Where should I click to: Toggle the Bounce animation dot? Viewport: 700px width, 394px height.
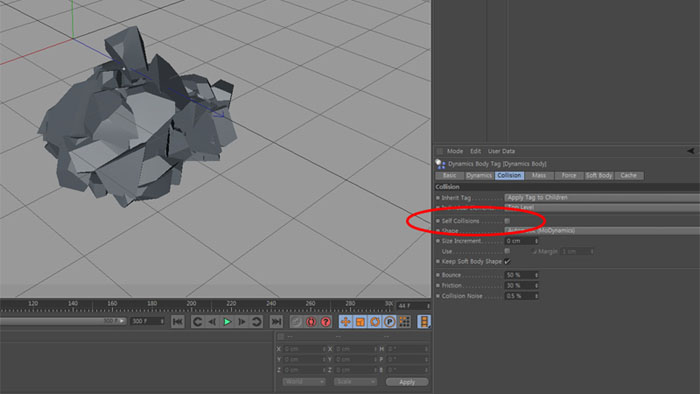[x=438, y=275]
